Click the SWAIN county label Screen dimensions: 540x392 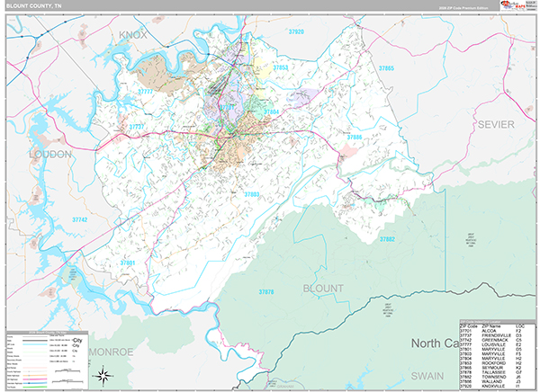(427, 376)
